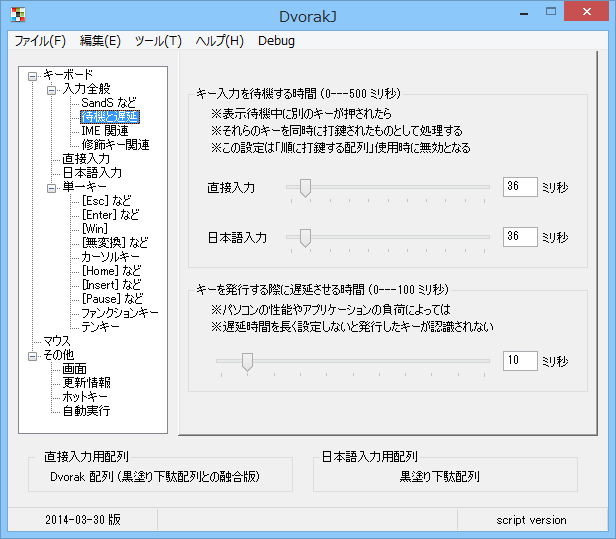Viewport: 616px width, 539px height.
Task: Click the key issue delay slider thumb
Action: [x=247, y=362]
